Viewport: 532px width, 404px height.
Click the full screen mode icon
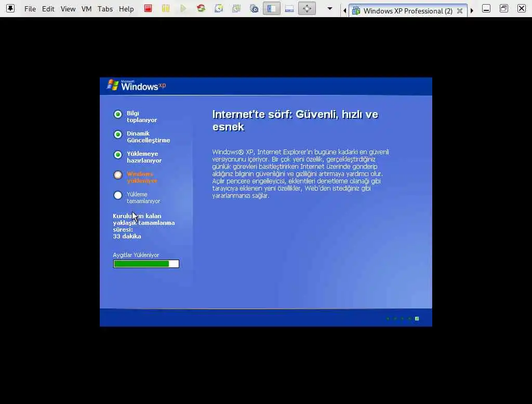coord(307,8)
